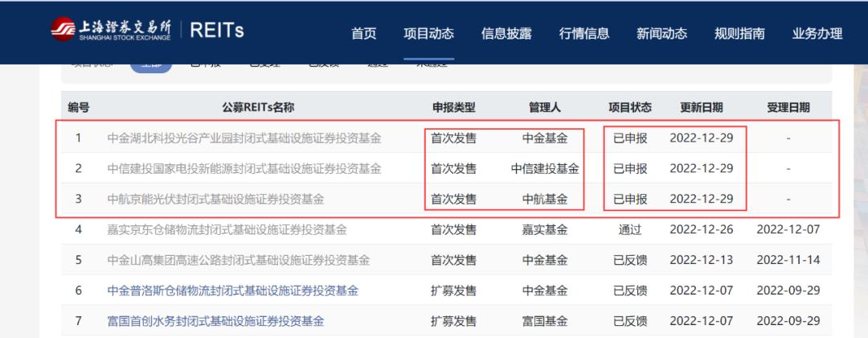Click 2022-12-07 update date in 富国首创水务 row
The height and width of the screenshot is (338, 868).
[x=702, y=321]
